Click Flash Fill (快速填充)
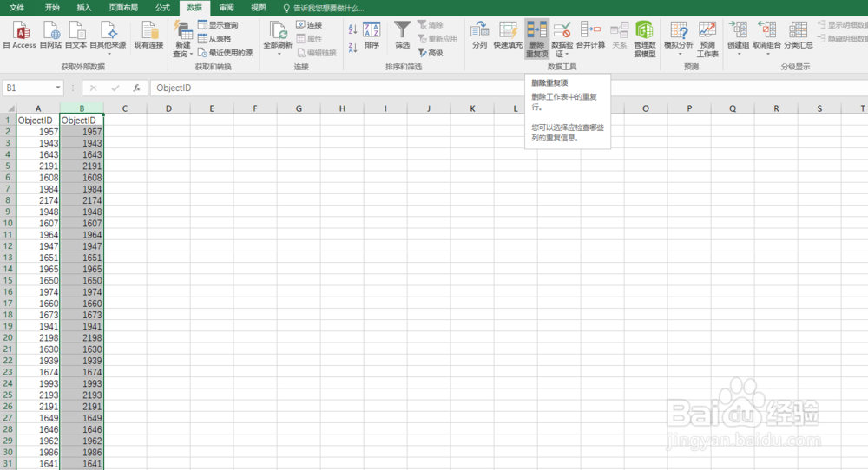 point(508,35)
